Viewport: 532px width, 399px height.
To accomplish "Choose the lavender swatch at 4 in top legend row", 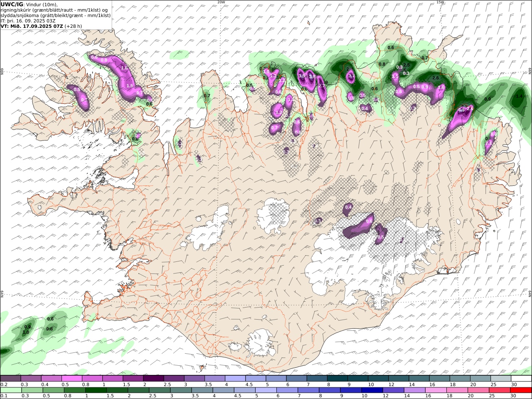I will tap(235, 379).
